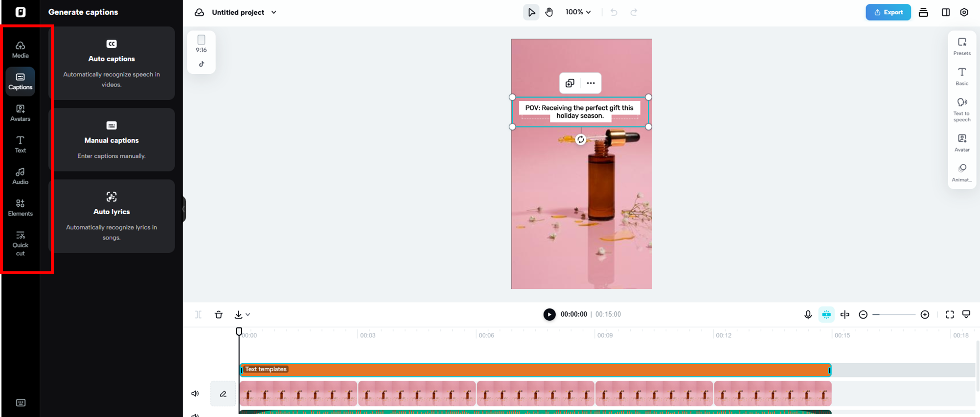Open the 100% zoom dropdown

click(x=578, y=12)
